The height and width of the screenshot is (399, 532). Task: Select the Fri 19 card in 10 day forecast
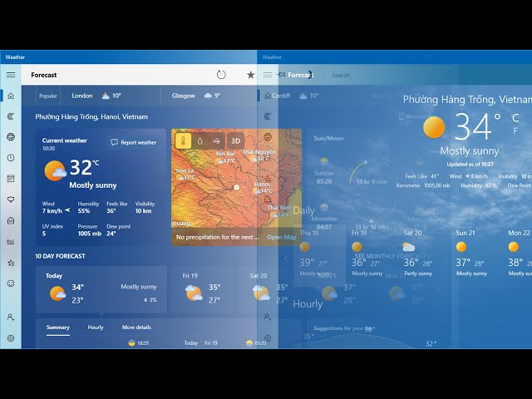click(x=202, y=289)
